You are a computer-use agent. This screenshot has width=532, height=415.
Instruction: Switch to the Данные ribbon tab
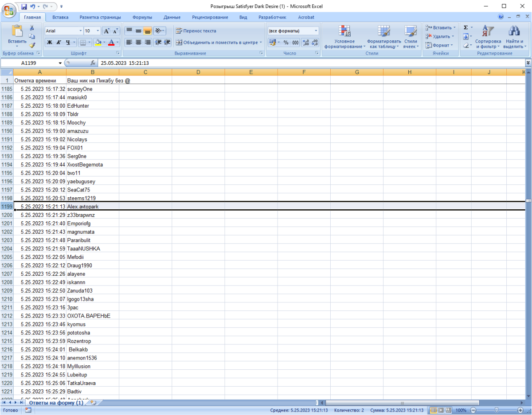coord(172,17)
